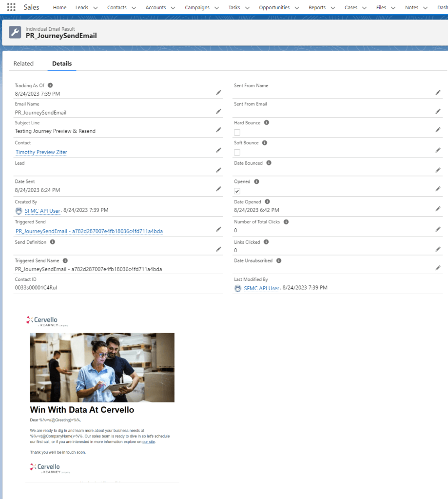Click info icon beside Number of Total Clicks

coord(286,222)
